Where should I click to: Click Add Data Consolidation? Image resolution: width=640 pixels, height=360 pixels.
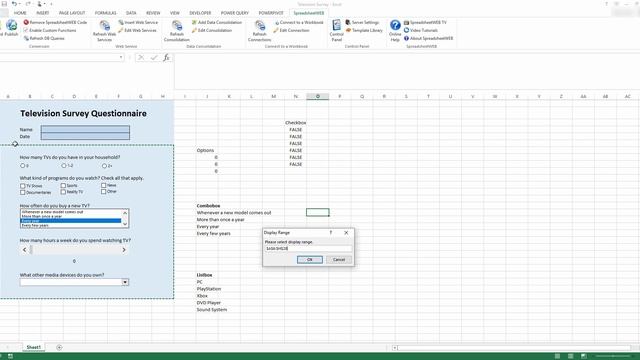pyautogui.click(x=217, y=22)
